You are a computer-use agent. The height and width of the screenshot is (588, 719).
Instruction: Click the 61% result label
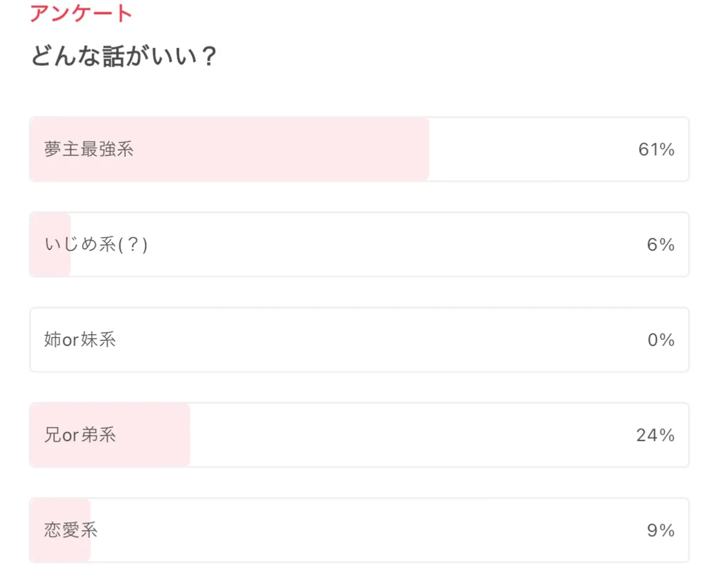click(657, 149)
